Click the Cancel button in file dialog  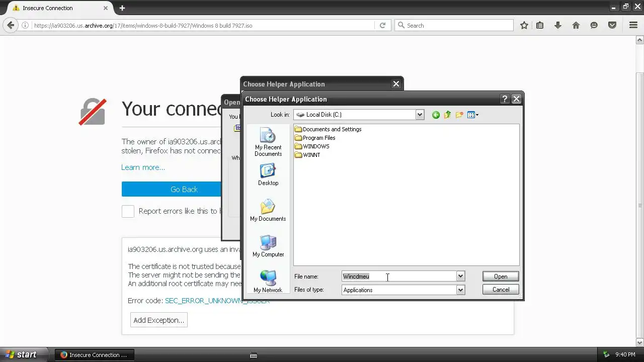pos(501,290)
